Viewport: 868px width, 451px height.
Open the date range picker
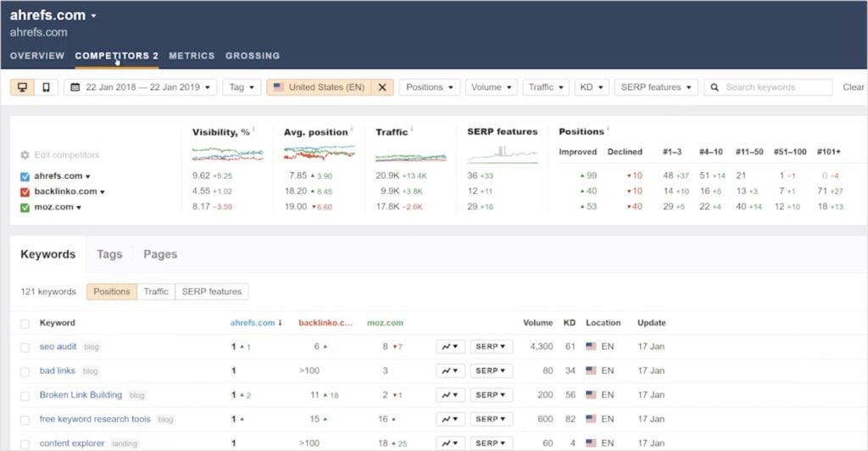(142, 87)
